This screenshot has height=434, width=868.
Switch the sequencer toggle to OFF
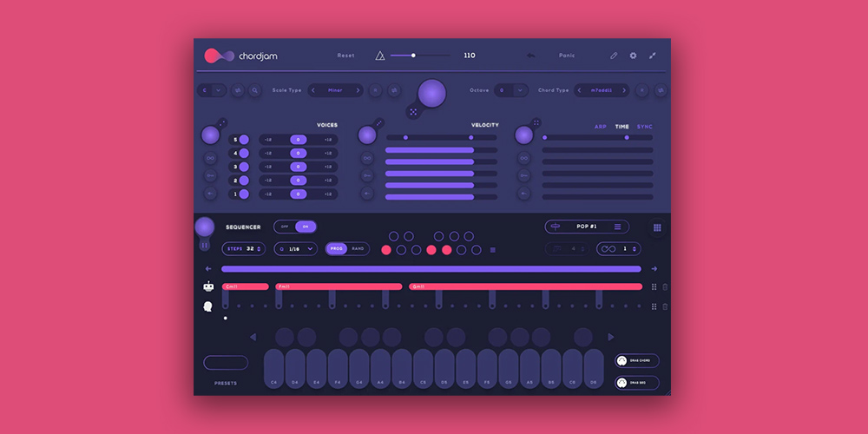pyautogui.click(x=285, y=227)
